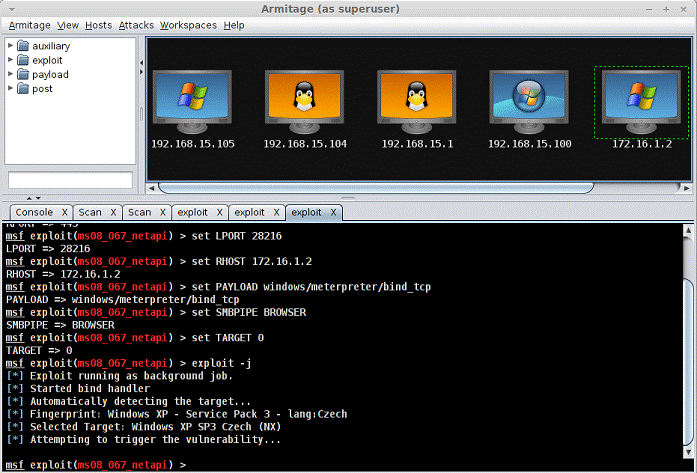
Task: Switch to the second Scan tab
Action: click(x=140, y=212)
